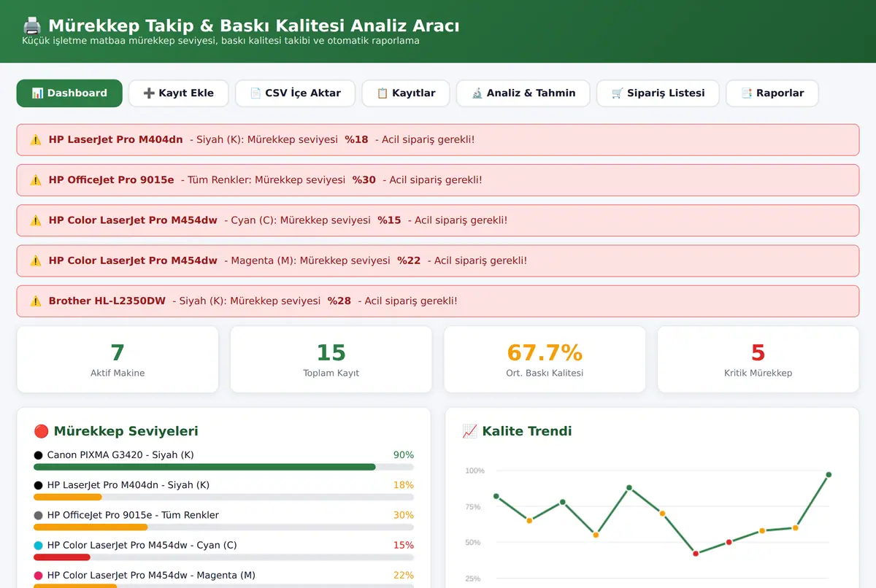
Task: Select the Ort. Baskı Kalitesi stat card
Action: tap(545, 359)
